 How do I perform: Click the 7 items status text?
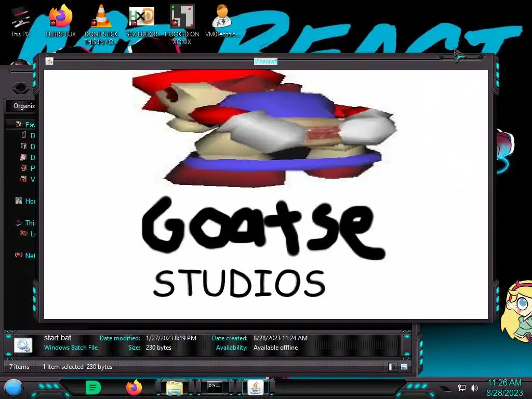[19, 367]
